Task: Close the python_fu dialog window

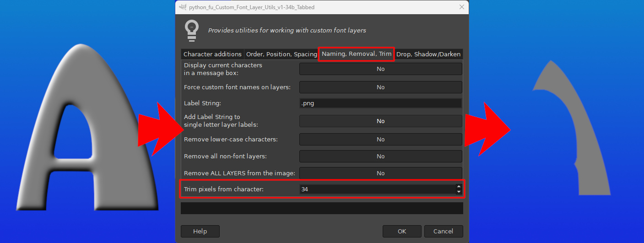Action: (461, 7)
